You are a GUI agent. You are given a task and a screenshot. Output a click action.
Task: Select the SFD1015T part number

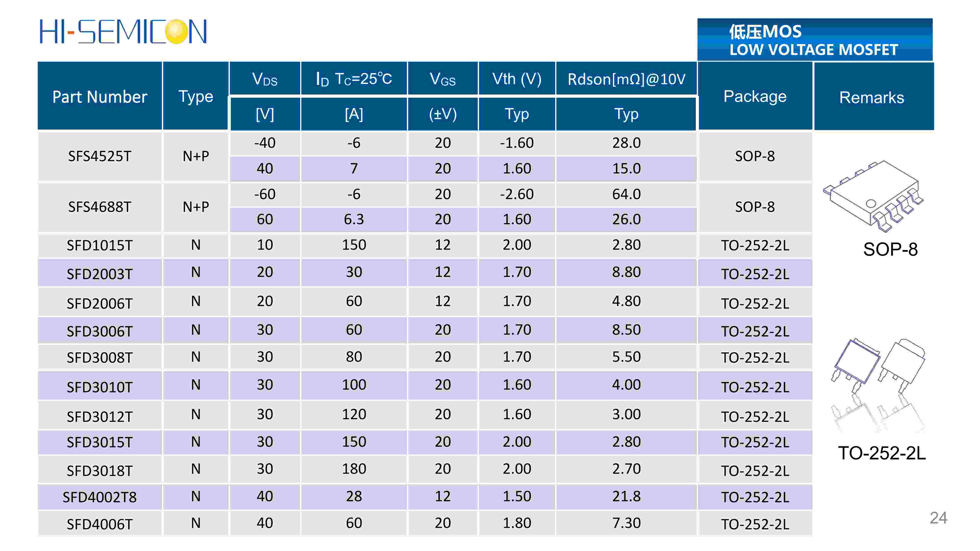click(100, 245)
